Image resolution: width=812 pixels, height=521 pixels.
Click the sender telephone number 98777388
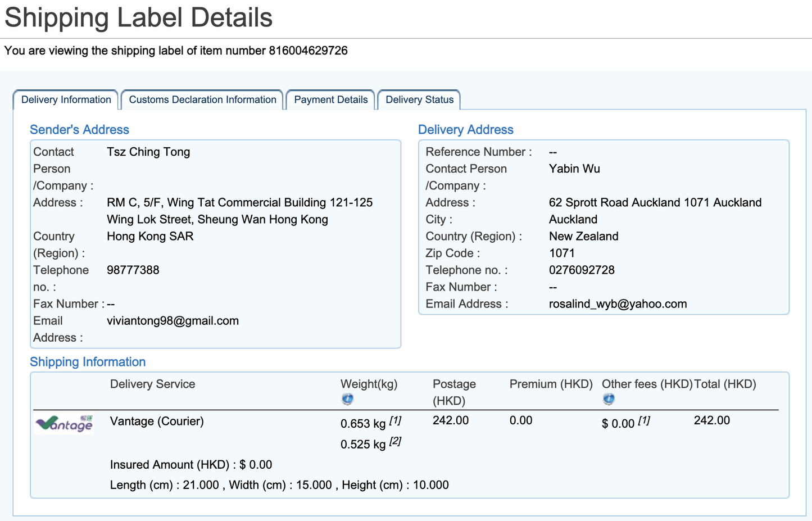point(133,270)
